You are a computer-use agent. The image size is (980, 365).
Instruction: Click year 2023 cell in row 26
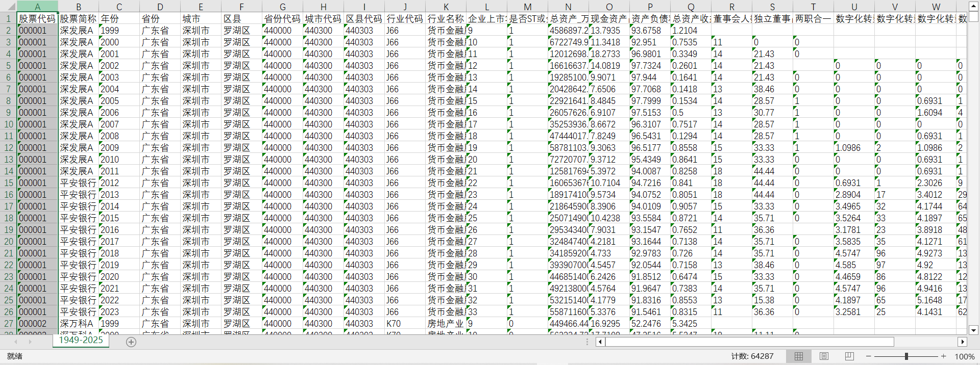pyautogui.click(x=119, y=311)
